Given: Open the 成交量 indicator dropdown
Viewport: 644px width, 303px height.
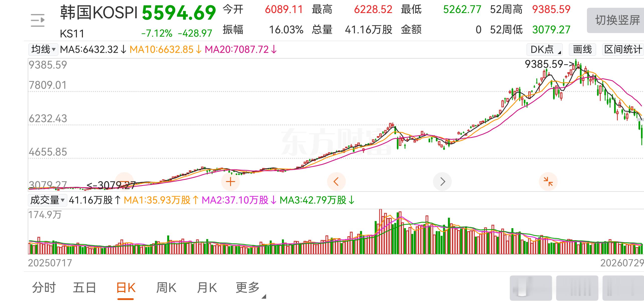Looking at the screenshot, I should click(48, 200).
